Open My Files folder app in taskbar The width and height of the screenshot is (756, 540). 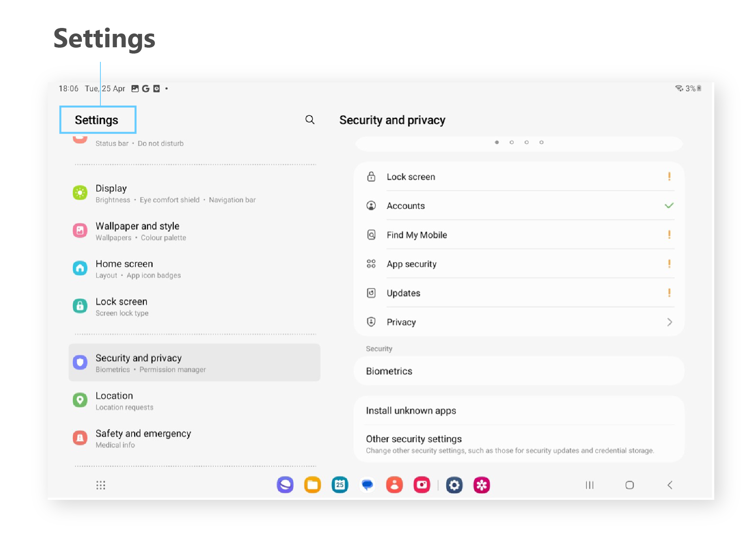pos(312,485)
